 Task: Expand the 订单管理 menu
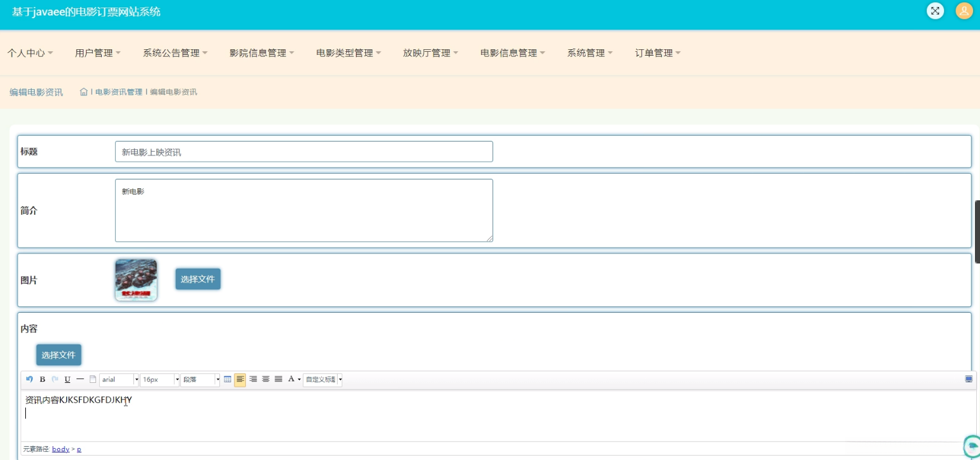(x=658, y=53)
